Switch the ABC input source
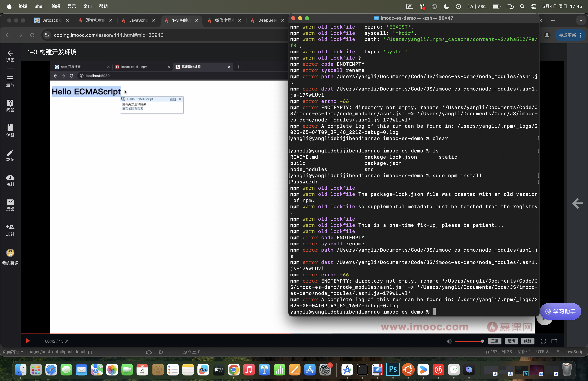 pyautogui.click(x=477, y=6)
